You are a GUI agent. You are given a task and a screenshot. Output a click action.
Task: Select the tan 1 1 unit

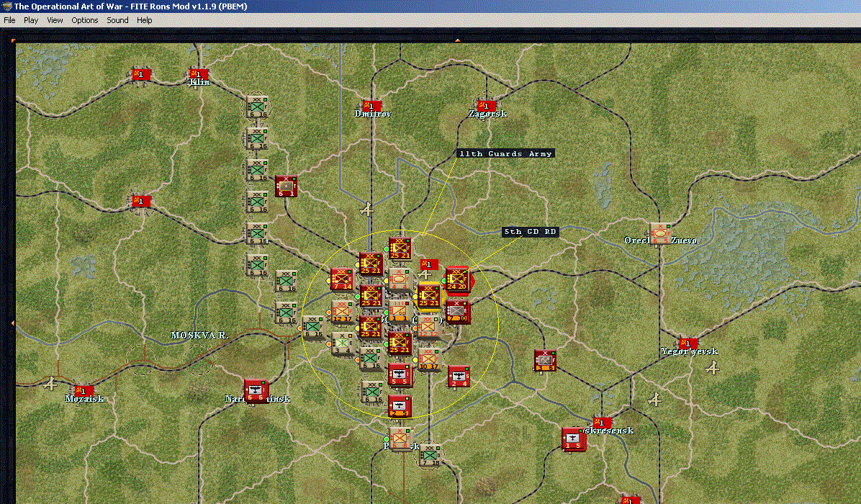point(400,311)
